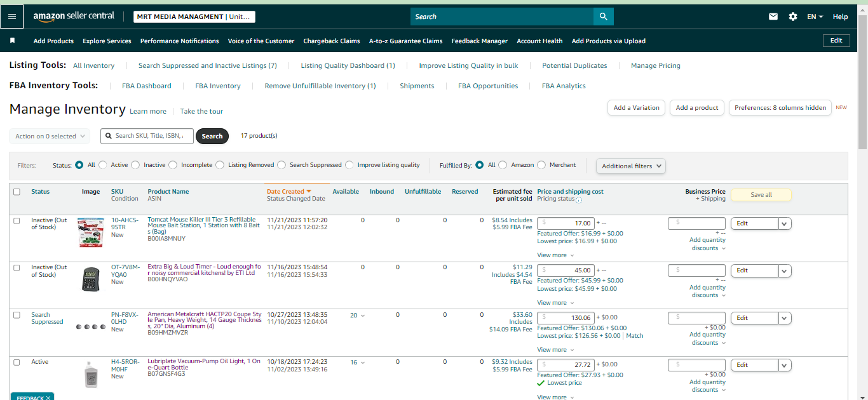The width and height of the screenshot is (868, 400).
Task: Click the Amazon Seller Central logo
Action: pyautogui.click(x=74, y=17)
